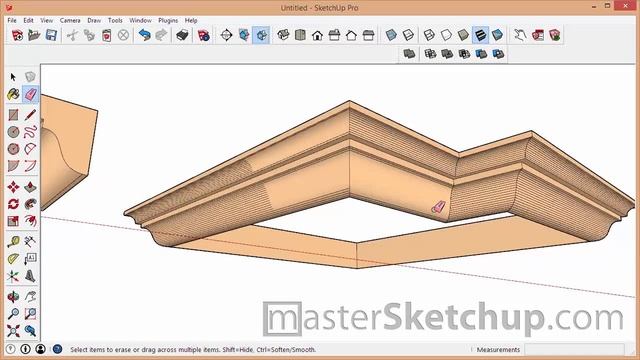Select the arrow Select tool
640x360 pixels.
click(13, 77)
